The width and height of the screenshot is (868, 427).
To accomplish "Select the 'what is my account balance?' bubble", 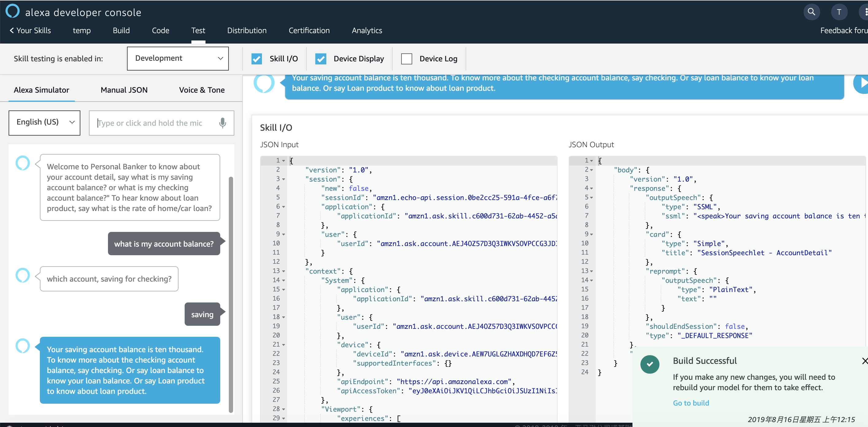I will pos(164,244).
